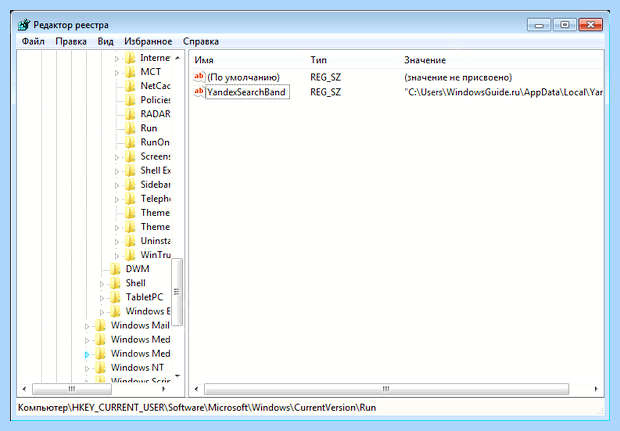Select the YandexSearchBand value name

tap(247, 92)
